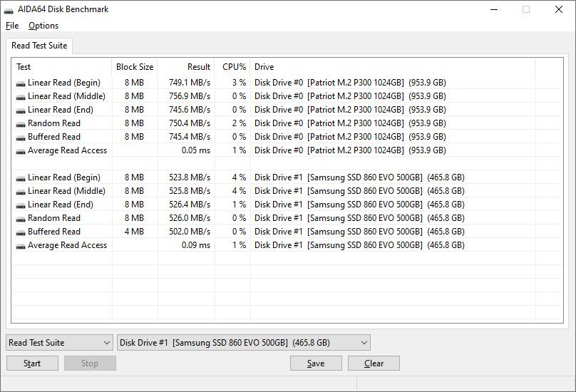This screenshot has height=392, width=576.
Task: Select the 502.0 MB/s result cell
Action: tap(190, 232)
